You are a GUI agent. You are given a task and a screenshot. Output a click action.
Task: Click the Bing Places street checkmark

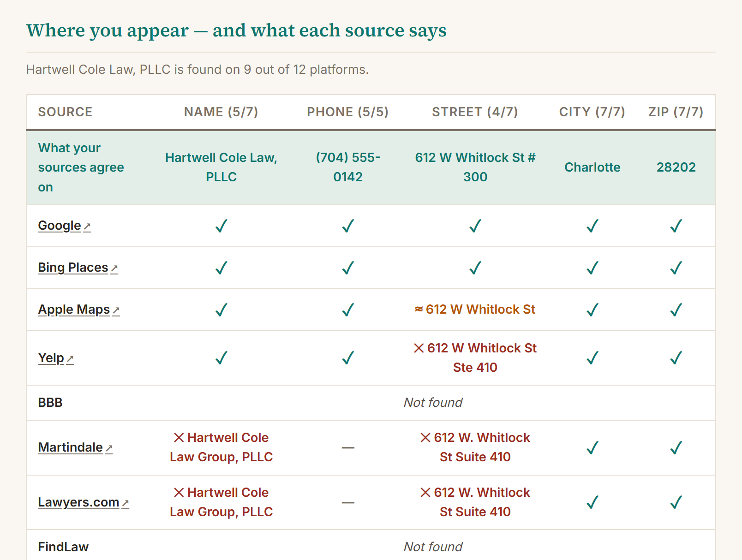(x=475, y=268)
